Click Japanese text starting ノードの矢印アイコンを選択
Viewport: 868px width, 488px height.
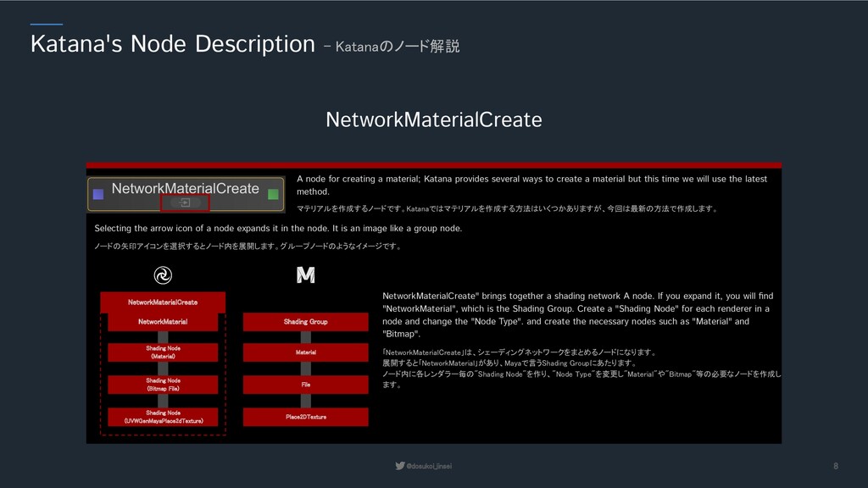click(x=248, y=247)
